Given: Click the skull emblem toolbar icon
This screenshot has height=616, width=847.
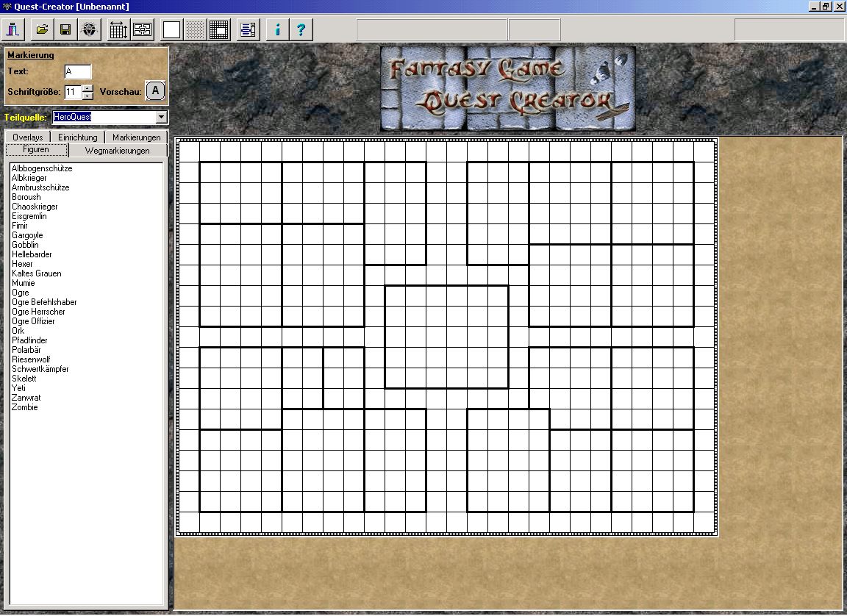Looking at the screenshot, I should pyautogui.click(x=89, y=29).
